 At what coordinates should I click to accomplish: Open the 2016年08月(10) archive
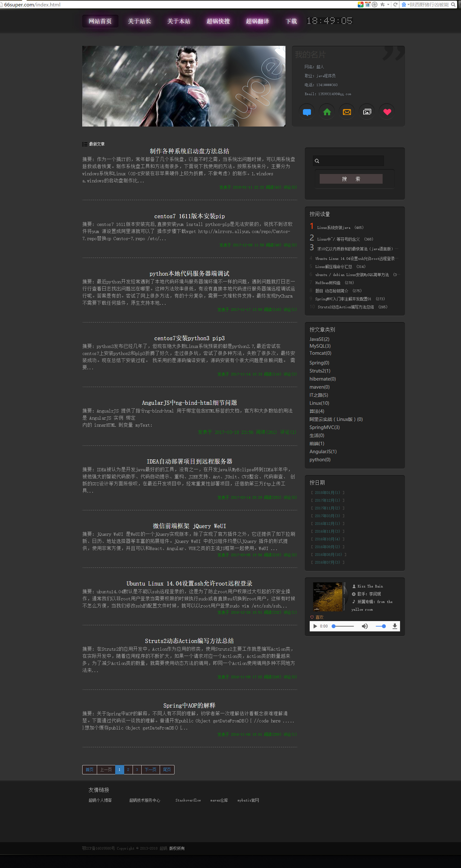(328, 555)
